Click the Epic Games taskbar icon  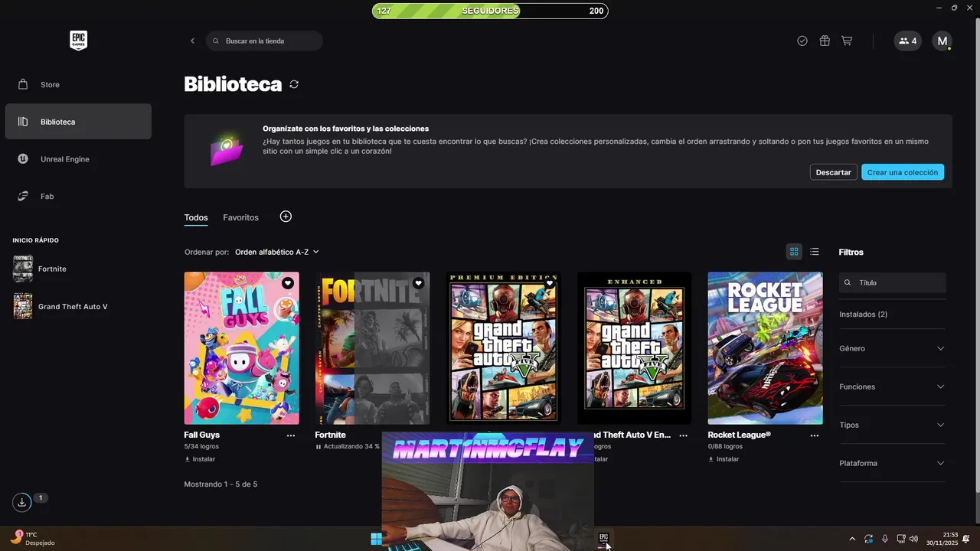pos(603,539)
